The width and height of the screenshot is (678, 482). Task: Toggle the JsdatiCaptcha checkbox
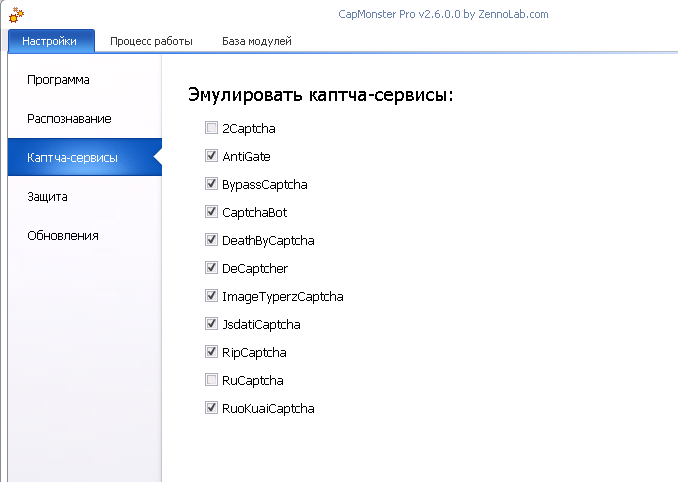[x=211, y=324]
